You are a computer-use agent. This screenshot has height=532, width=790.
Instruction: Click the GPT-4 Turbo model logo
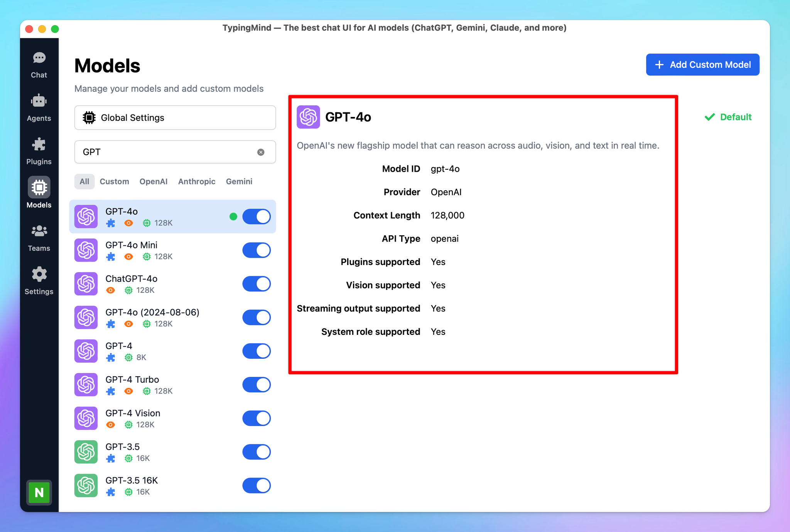pyautogui.click(x=86, y=385)
